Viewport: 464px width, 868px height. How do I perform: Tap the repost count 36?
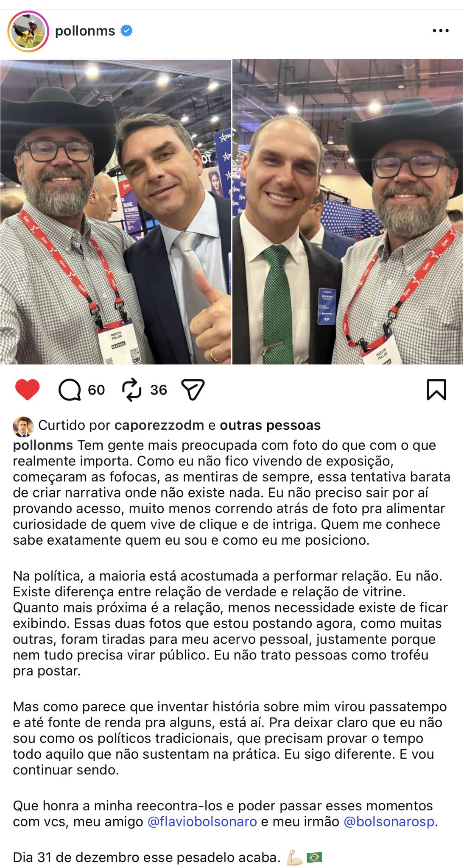(159, 389)
